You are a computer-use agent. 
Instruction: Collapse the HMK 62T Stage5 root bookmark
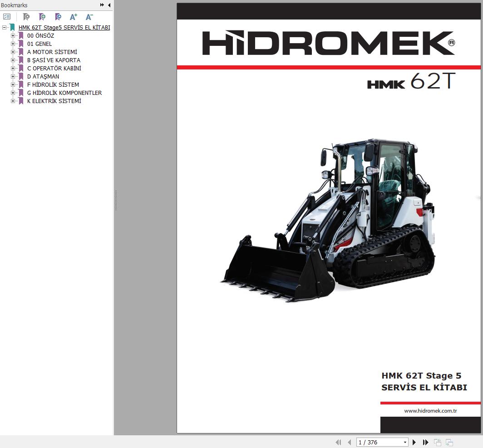(4, 27)
